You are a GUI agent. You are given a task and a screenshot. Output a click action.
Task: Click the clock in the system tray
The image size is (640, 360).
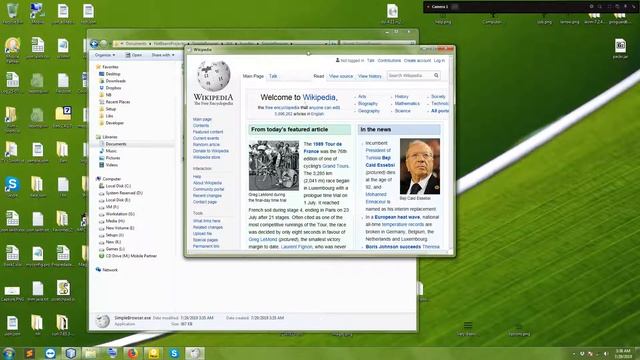[x=623, y=353]
